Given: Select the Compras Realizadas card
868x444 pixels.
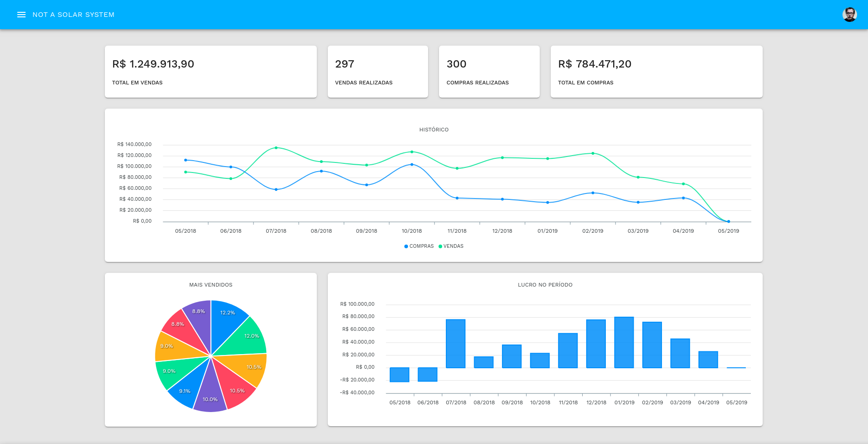Looking at the screenshot, I should click(x=489, y=72).
